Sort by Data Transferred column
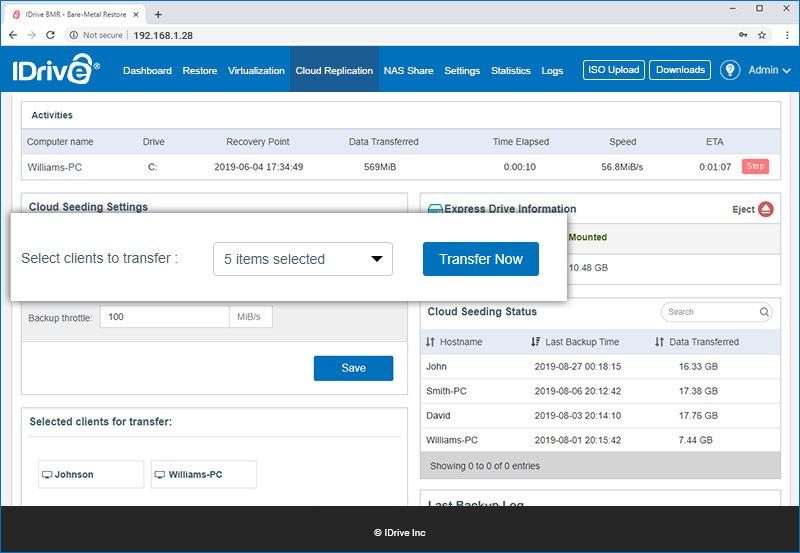This screenshot has height=553, width=800. 659,342
